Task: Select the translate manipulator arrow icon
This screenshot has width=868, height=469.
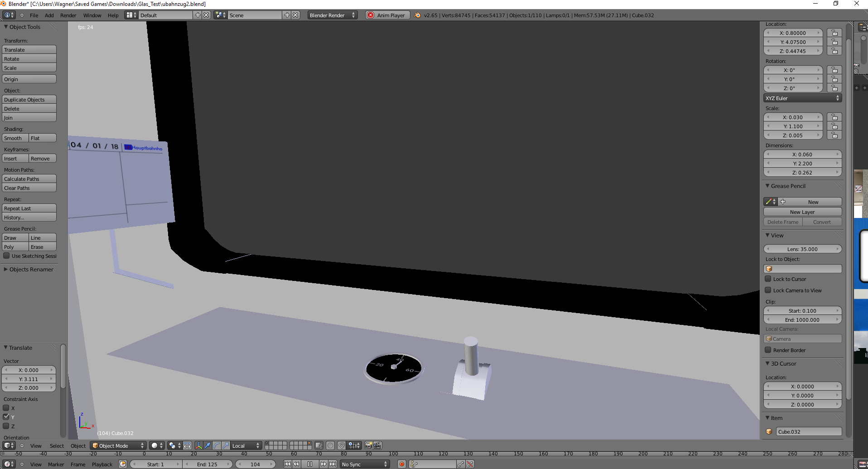Action: (207, 445)
